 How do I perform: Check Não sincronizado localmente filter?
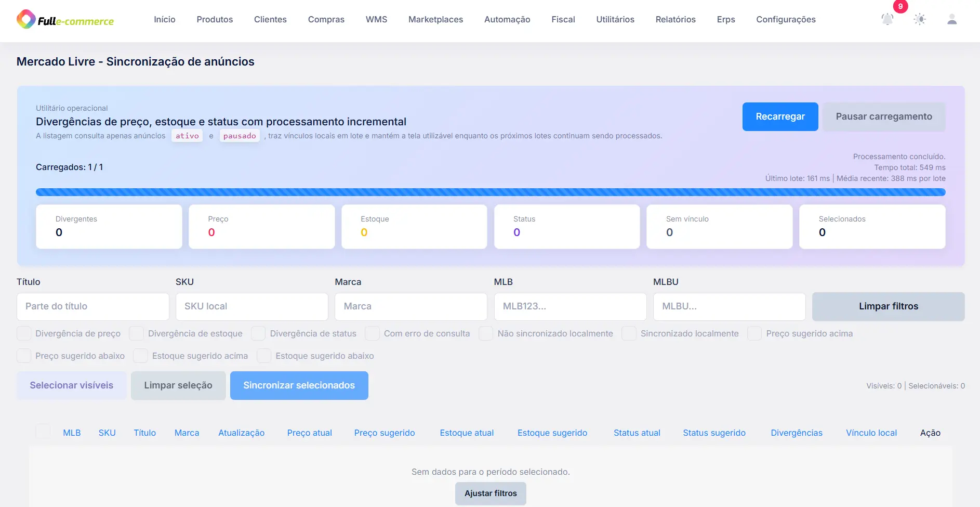pos(486,333)
